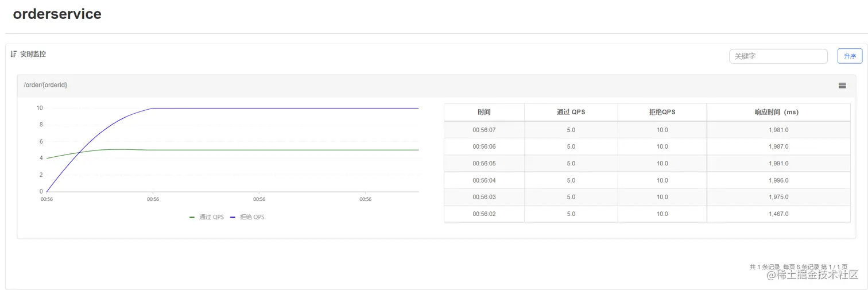Image resolution: width=868 pixels, height=290 pixels.
Task: Click response time value 1,987.0
Action: coord(778,146)
